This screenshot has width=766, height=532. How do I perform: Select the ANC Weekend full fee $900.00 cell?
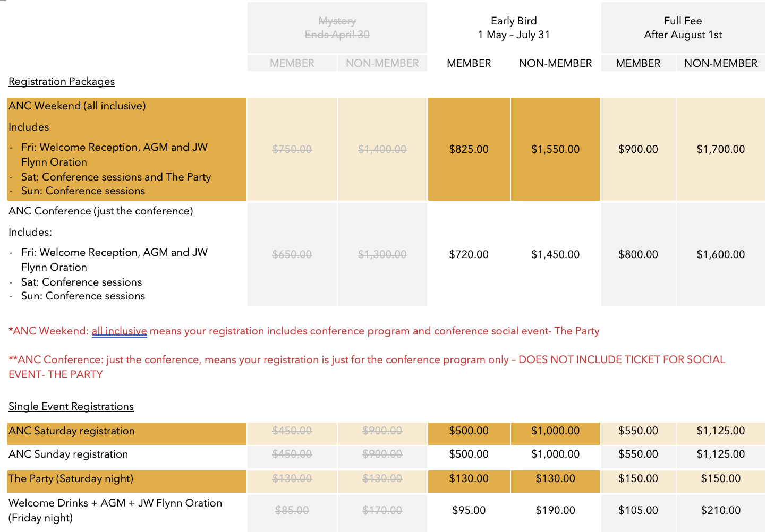pyautogui.click(x=638, y=150)
